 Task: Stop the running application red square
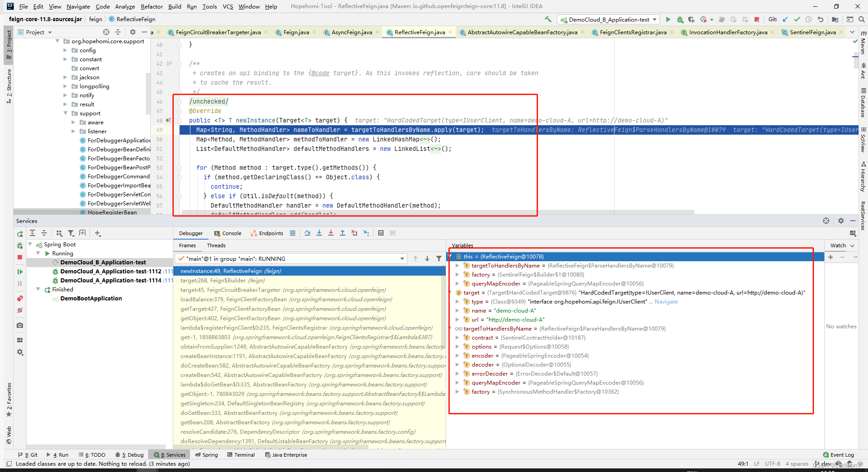(757, 19)
